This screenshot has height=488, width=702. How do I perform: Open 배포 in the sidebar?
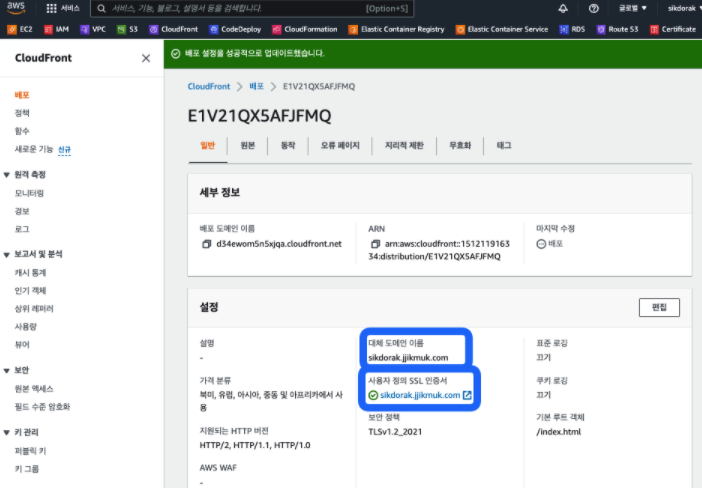[22, 95]
